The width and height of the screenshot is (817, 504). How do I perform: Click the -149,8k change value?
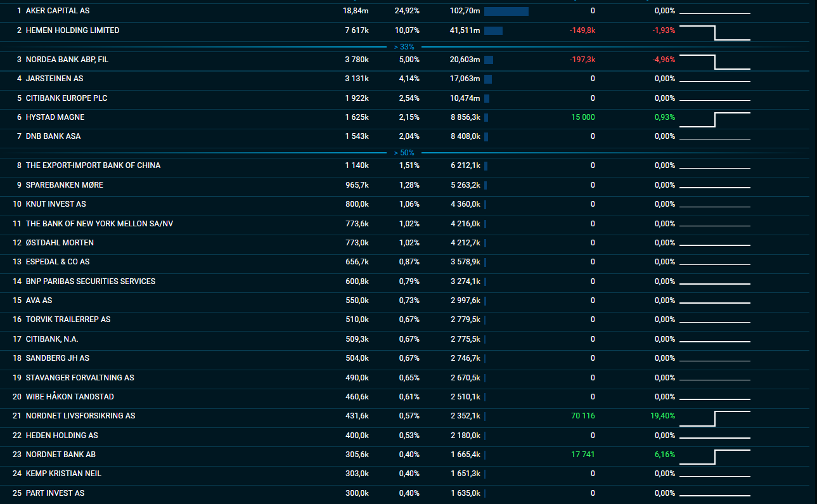tap(582, 30)
